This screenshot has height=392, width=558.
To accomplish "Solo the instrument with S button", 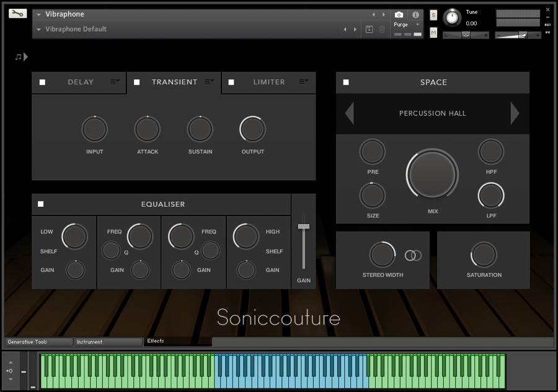I will click(433, 15).
